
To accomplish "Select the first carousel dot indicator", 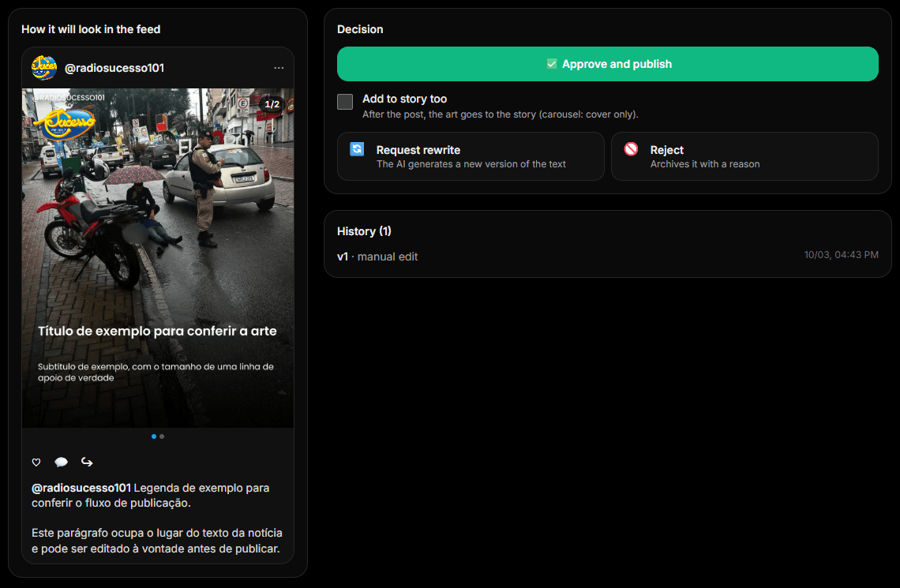I will [154, 436].
